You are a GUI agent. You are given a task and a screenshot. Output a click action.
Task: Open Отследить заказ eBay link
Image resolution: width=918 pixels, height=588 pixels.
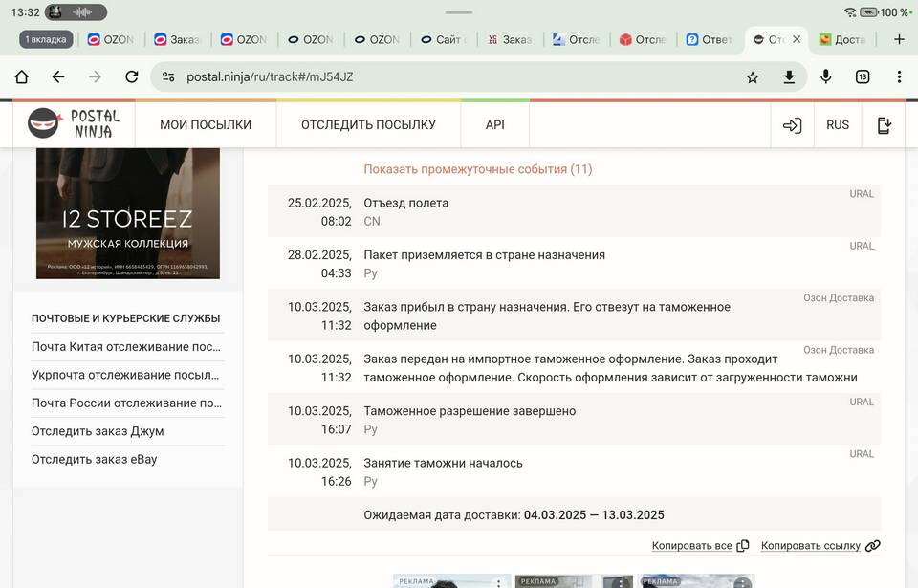[95, 459]
